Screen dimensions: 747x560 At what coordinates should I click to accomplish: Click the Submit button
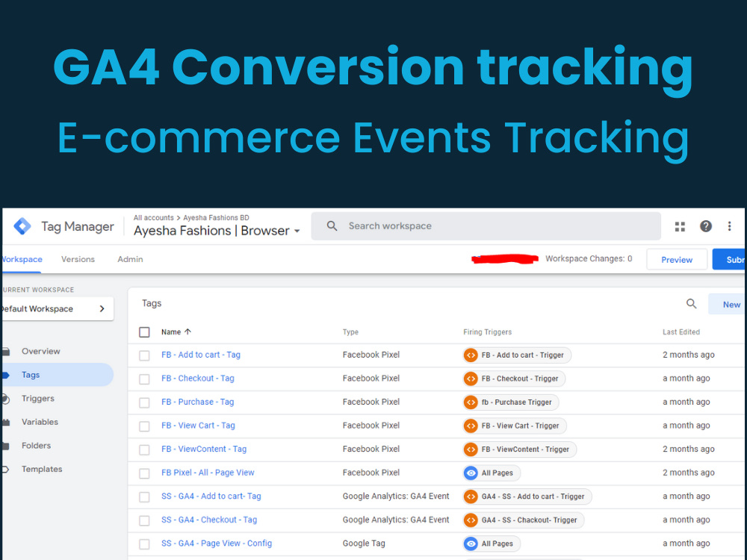pos(729,260)
